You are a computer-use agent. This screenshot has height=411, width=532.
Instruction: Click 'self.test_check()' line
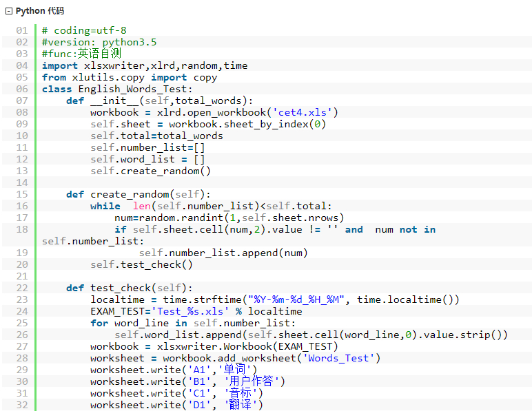click(x=141, y=264)
